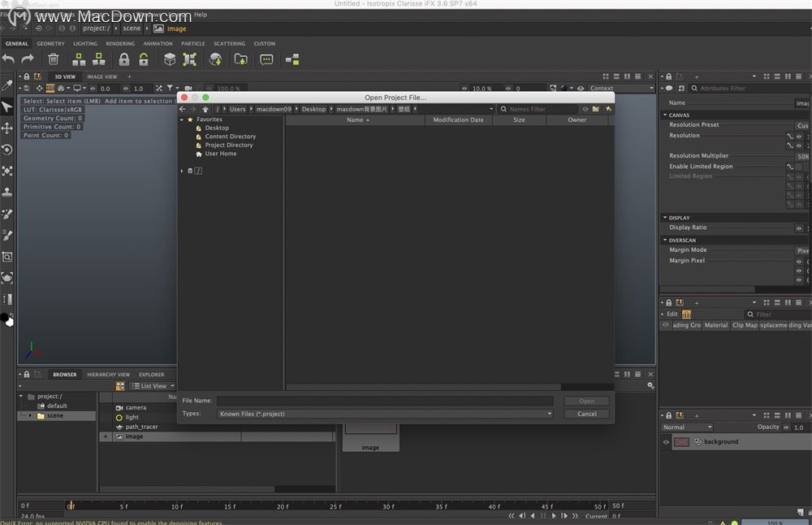The image size is (812, 525).
Task: Click the Open button in file dialog
Action: [x=587, y=401]
